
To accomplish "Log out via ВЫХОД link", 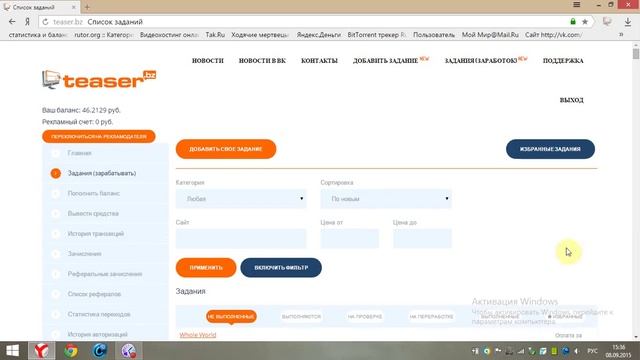I will 571,100.
